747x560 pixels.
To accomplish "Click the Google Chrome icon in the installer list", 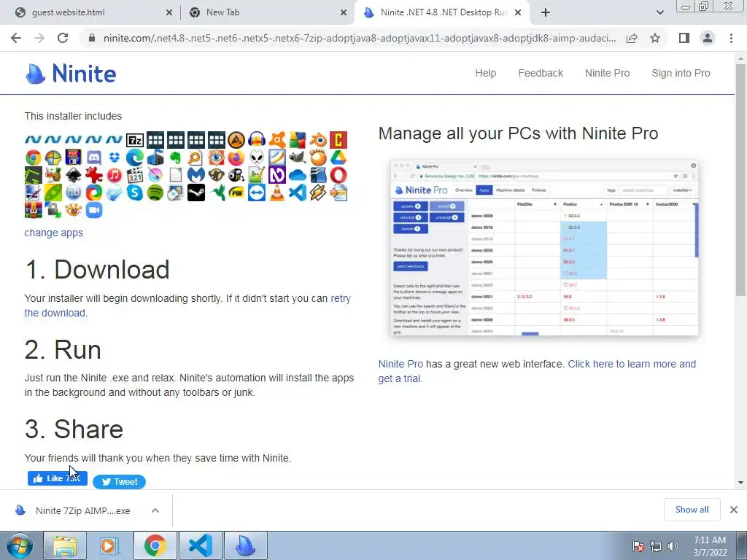I will point(34,157).
